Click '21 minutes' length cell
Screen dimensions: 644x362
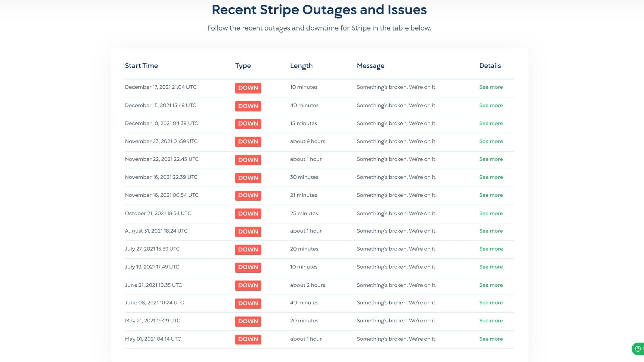click(x=304, y=195)
